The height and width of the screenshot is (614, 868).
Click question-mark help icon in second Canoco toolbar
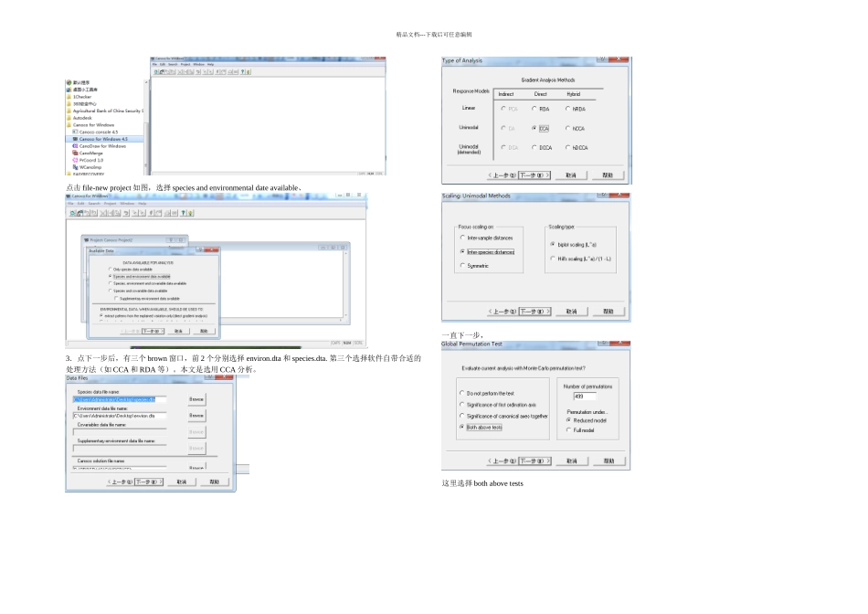tap(184, 213)
